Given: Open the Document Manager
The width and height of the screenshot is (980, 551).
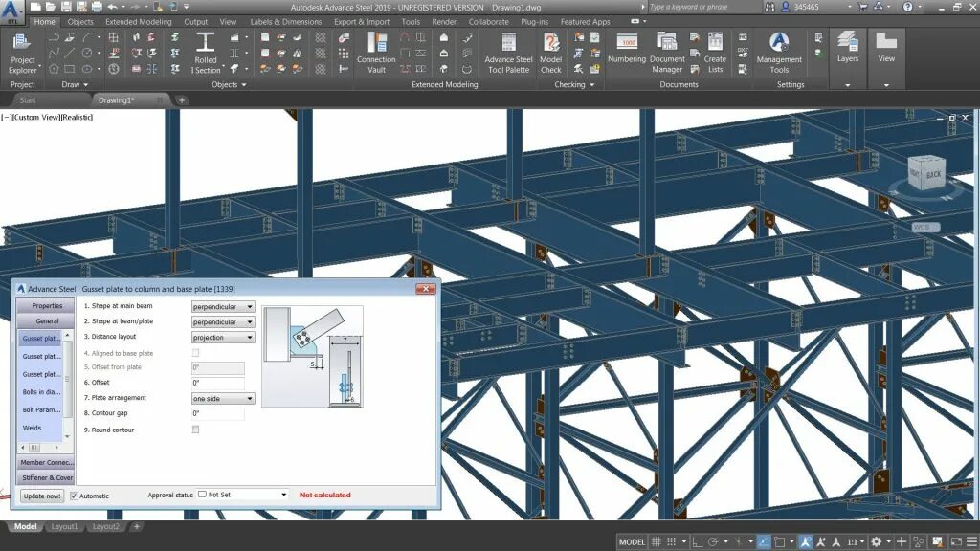Looking at the screenshot, I should [667, 54].
